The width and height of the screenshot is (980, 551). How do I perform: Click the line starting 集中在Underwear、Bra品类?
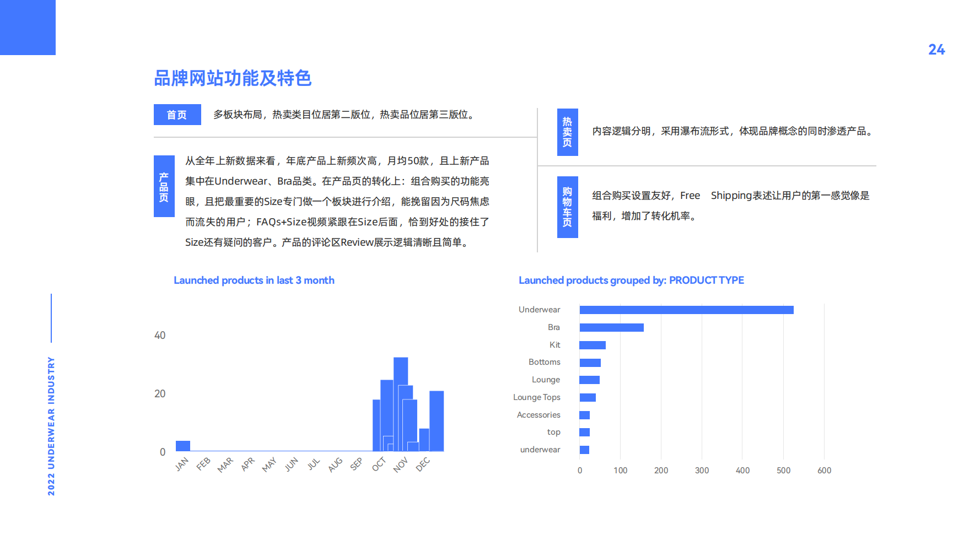point(337,181)
